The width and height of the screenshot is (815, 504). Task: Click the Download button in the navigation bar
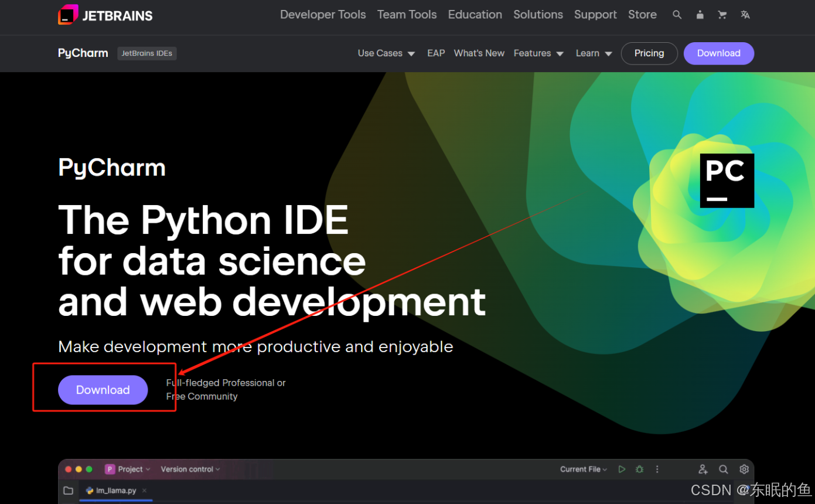click(x=719, y=53)
